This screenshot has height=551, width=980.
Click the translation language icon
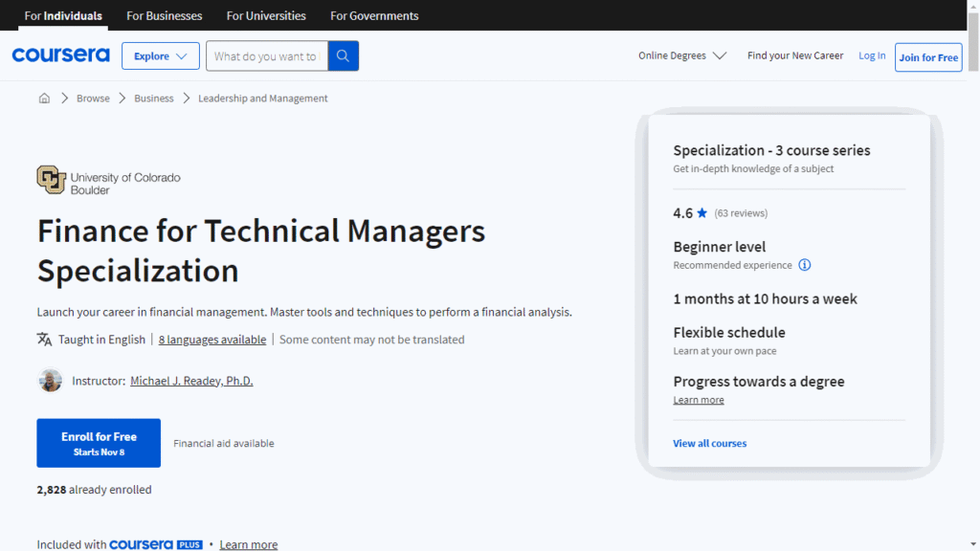tap(44, 340)
